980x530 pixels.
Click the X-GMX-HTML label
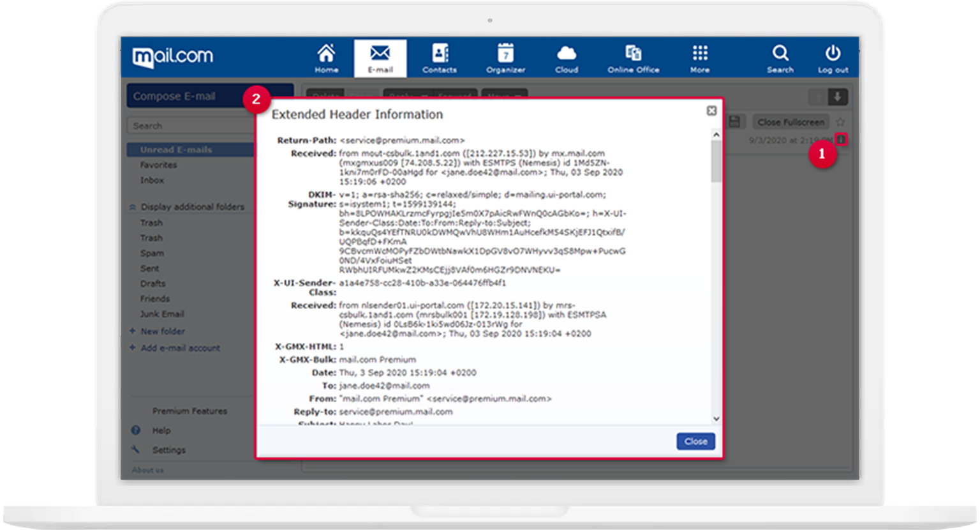pyautogui.click(x=306, y=347)
